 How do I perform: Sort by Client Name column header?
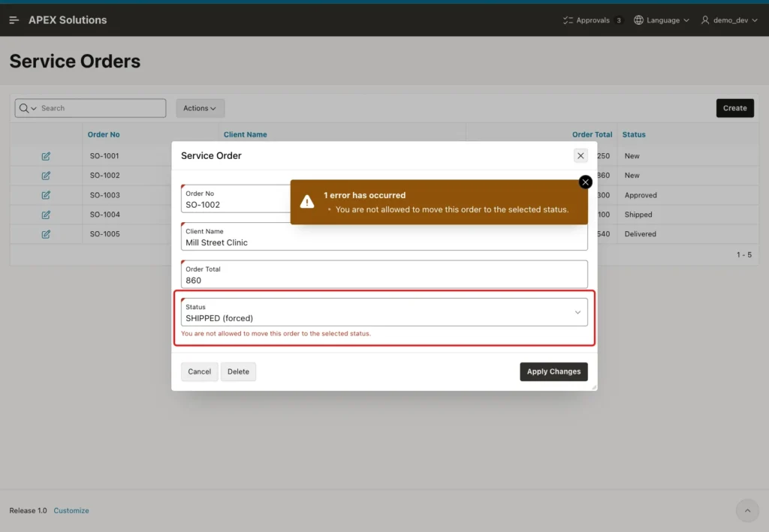tap(246, 134)
